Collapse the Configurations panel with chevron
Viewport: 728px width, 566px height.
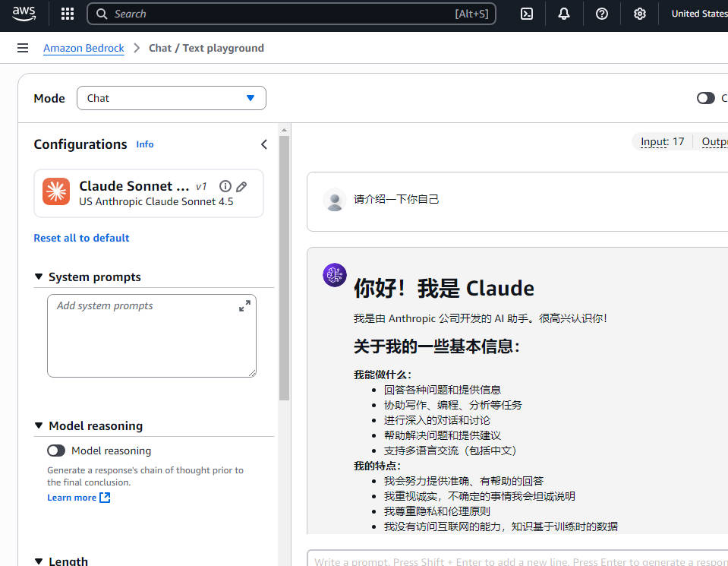(x=264, y=144)
